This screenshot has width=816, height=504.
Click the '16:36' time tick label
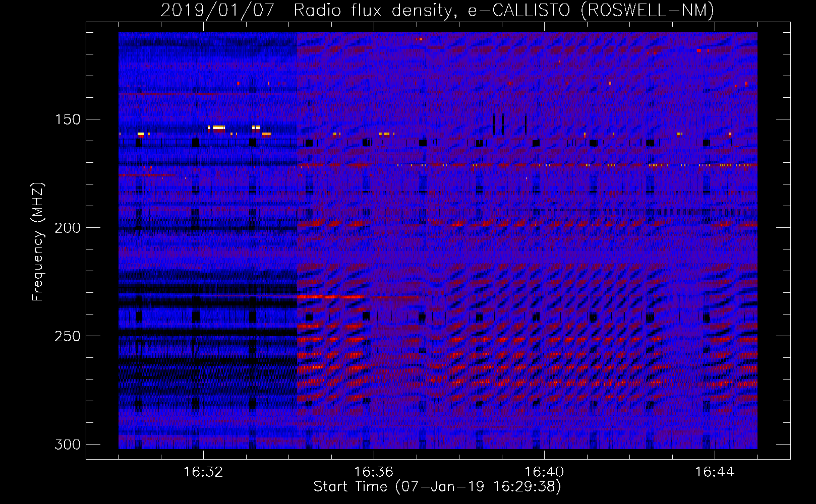click(x=374, y=472)
